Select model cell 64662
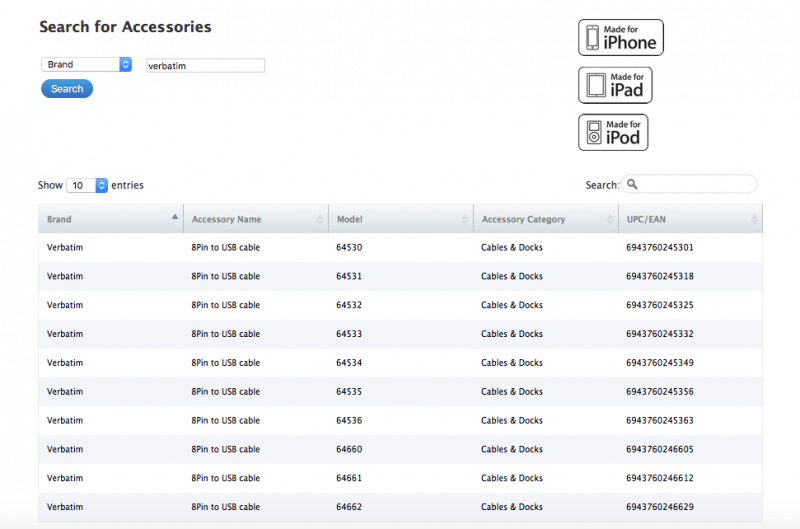Viewport: 800px width, 529px height. point(349,507)
